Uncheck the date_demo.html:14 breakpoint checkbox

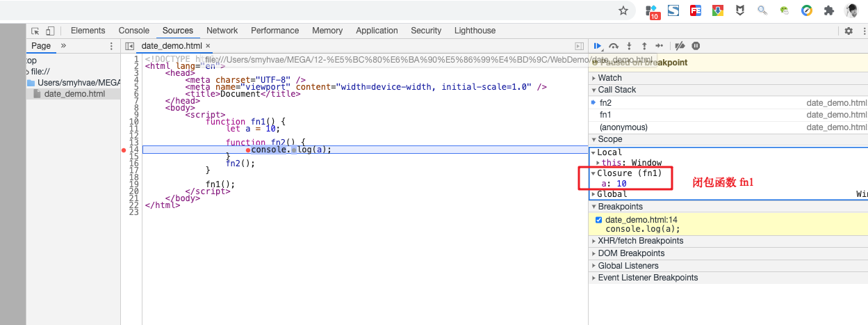click(x=599, y=220)
